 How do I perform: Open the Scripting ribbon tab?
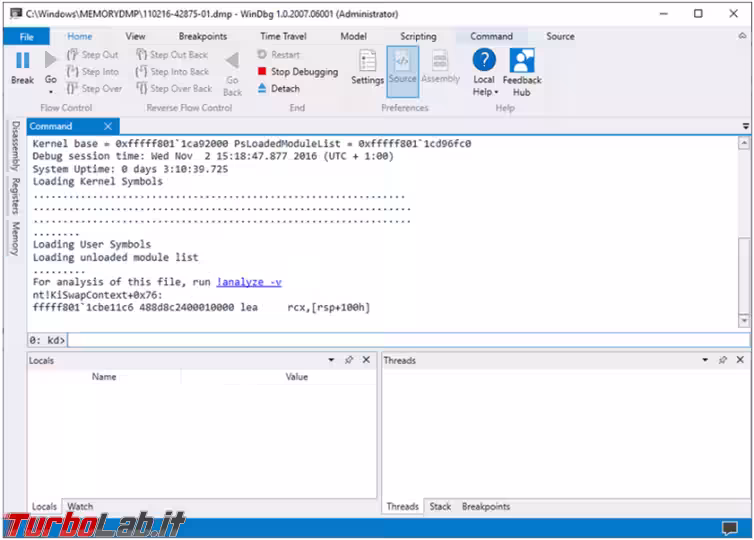418,37
